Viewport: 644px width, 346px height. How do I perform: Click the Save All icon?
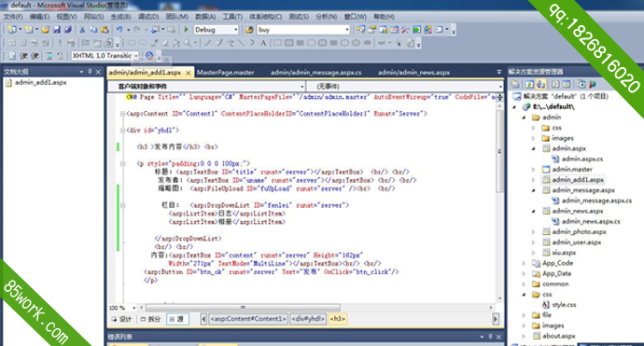click(x=68, y=30)
